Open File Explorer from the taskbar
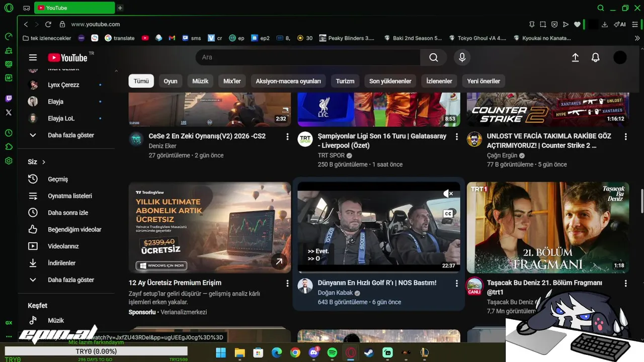The image size is (644, 362). pos(239,353)
